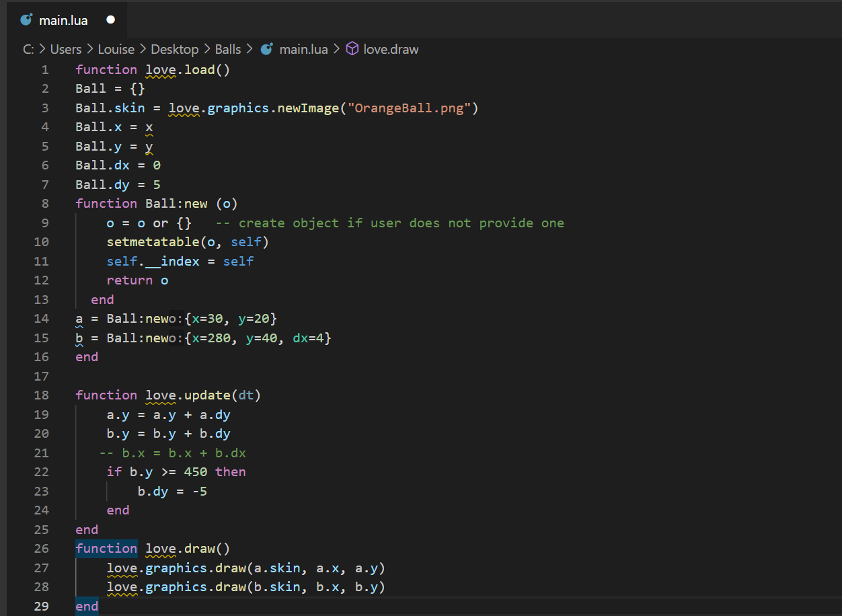Click the comment "create object if user does not provide one"
Viewport: 842px width, 616px height.
tap(401, 223)
